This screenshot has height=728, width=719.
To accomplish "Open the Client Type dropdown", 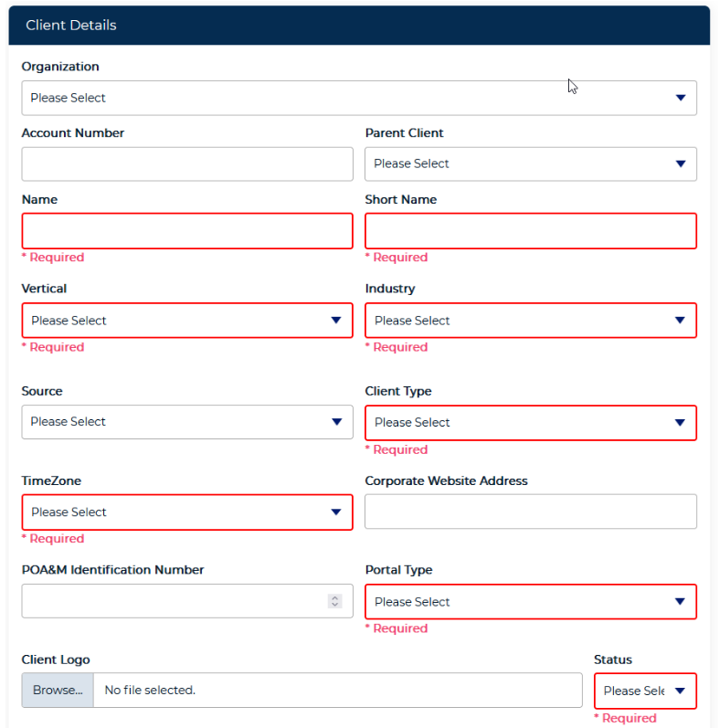I will coord(531,423).
